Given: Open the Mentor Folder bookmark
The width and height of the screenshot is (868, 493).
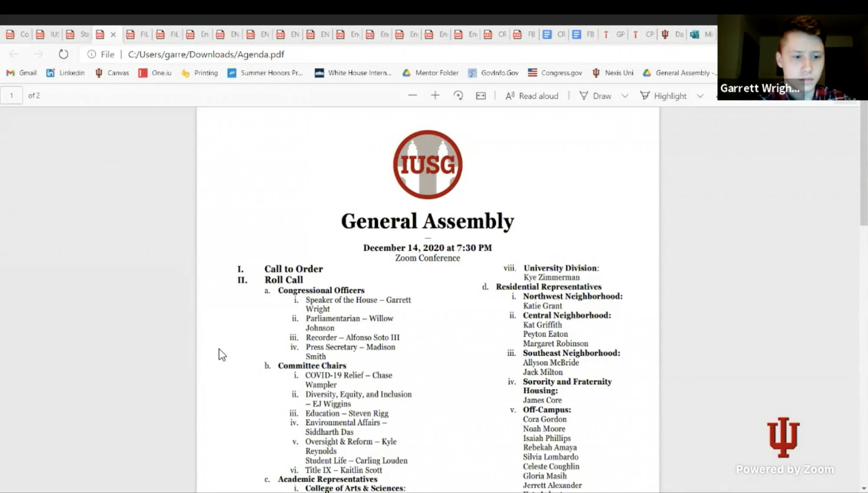Looking at the screenshot, I should coord(430,73).
